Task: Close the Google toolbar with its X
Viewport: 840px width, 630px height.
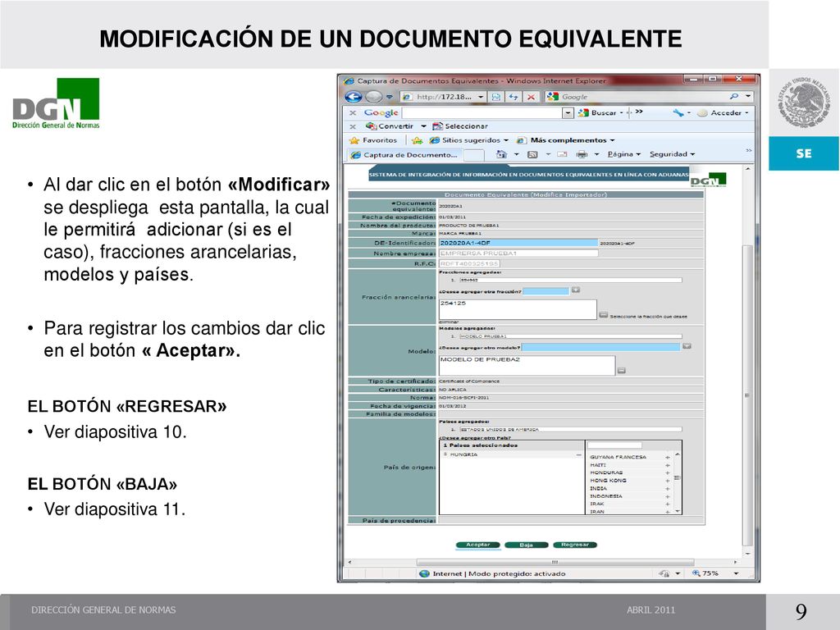Action: pos(353,112)
